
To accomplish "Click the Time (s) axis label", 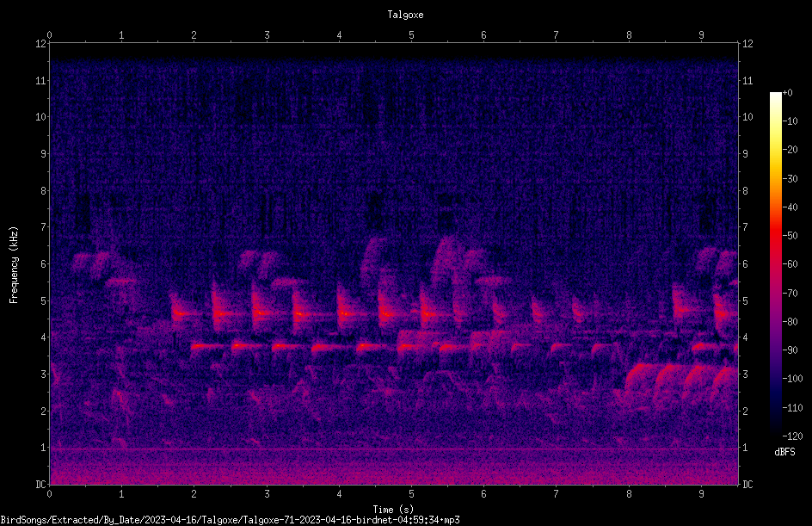I will [x=394, y=510].
